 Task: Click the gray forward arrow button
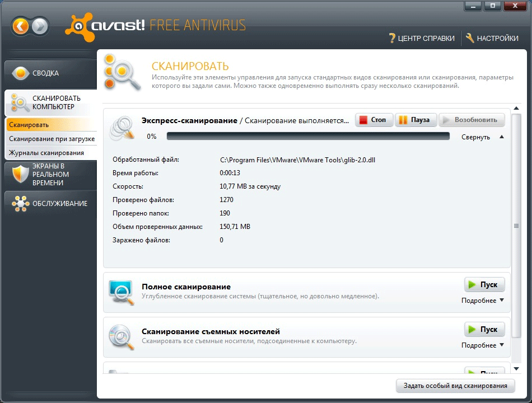(x=40, y=26)
